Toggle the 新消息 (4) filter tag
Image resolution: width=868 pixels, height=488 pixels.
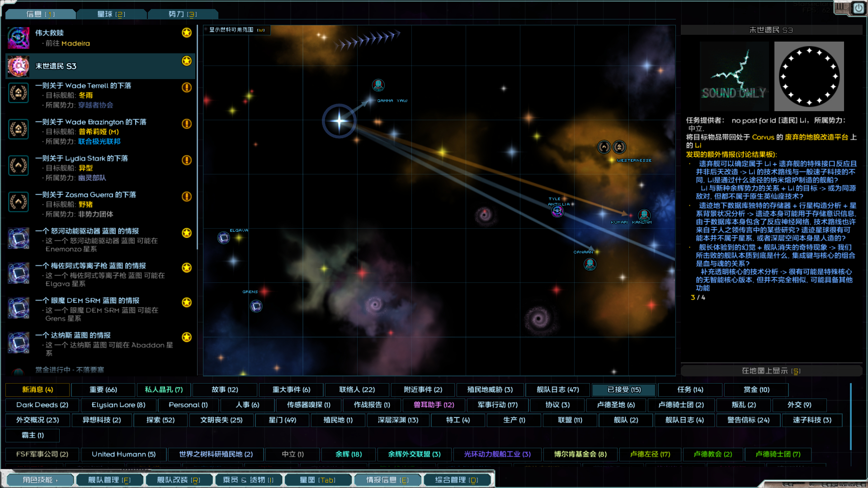pyautogui.click(x=38, y=389)
